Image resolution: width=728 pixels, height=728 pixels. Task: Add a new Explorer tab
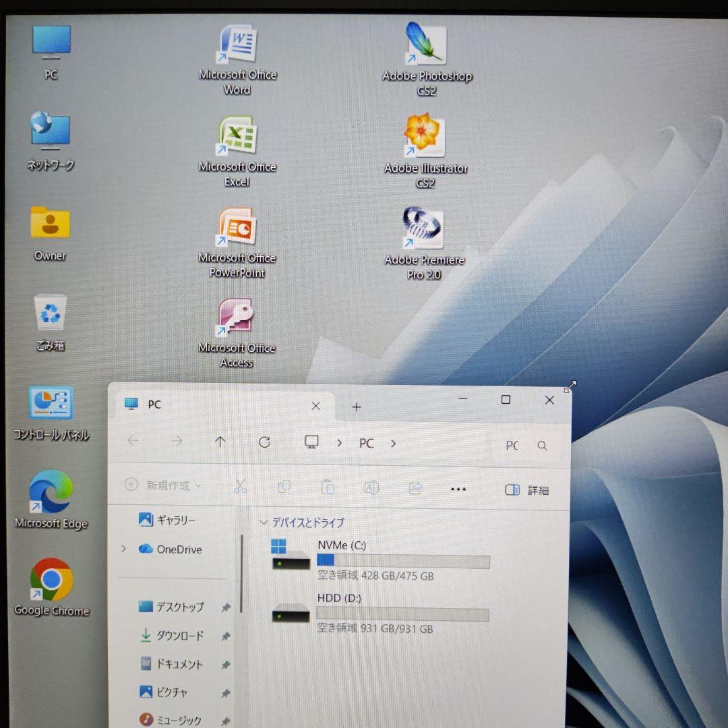356,407
